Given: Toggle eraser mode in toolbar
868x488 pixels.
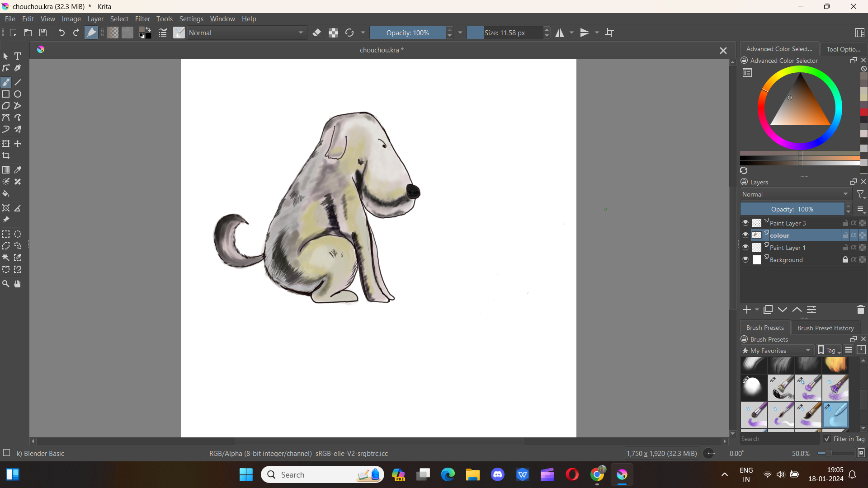Looking at the screenshot, I should coord(317,33).
